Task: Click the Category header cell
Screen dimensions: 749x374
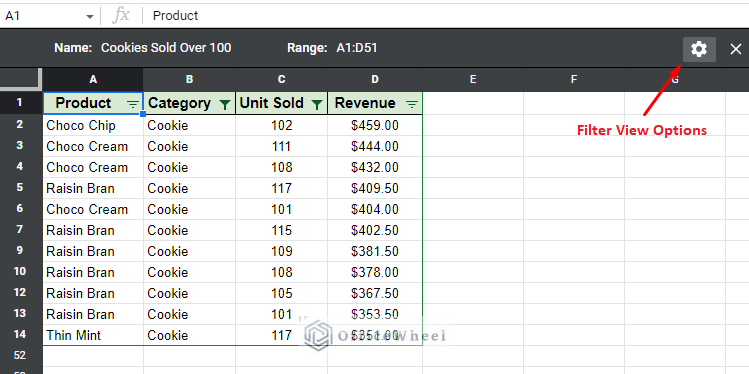Action: coord(189,103)
